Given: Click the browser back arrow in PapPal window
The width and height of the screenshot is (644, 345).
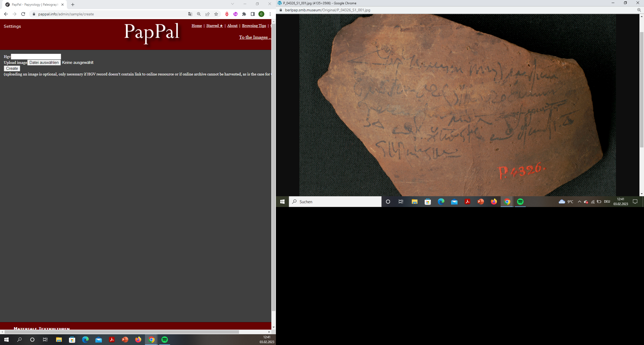Looking at the screenshot, I should click(x=6, y=14).
